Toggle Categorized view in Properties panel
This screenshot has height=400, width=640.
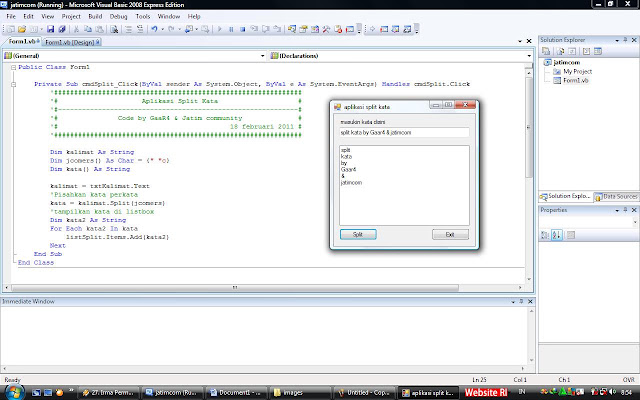click(x=545, y=235)
